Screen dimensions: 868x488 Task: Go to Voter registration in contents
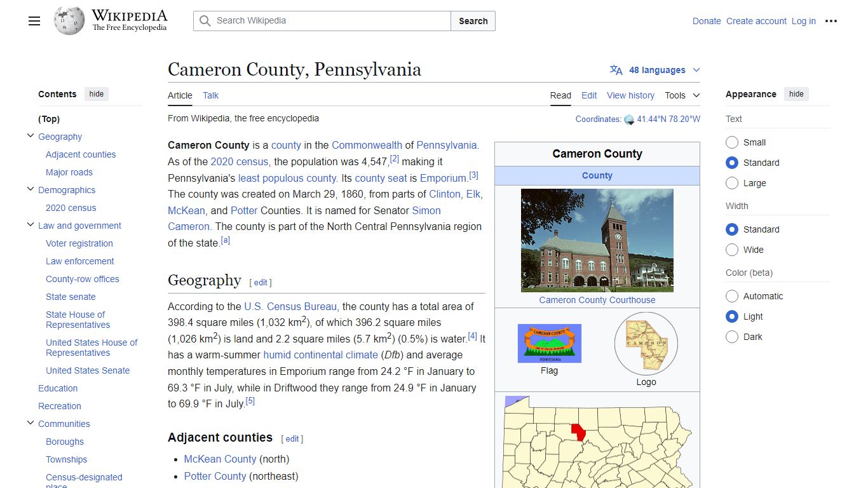[79, 243]
